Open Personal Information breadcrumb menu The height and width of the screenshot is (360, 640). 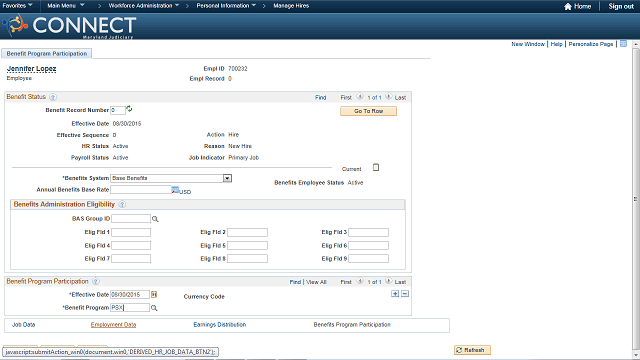coord(226,6)
